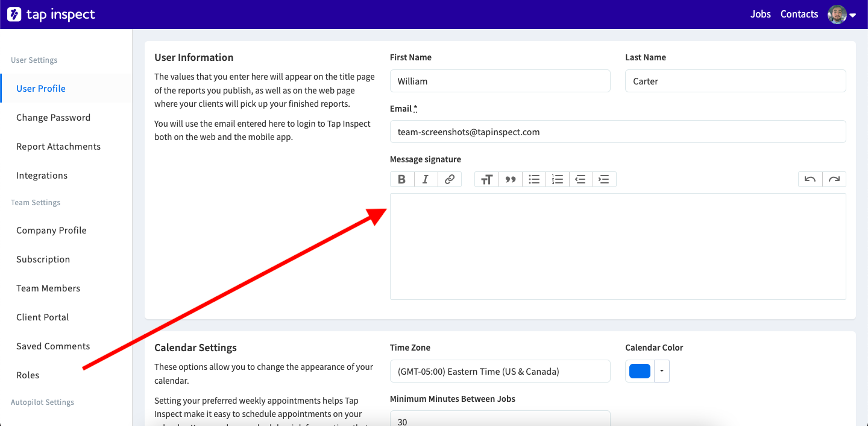This screenshot has width=868, height=426.
Task: Pick the blue Calendar Color swatch
Action: [x=640, y=371]
